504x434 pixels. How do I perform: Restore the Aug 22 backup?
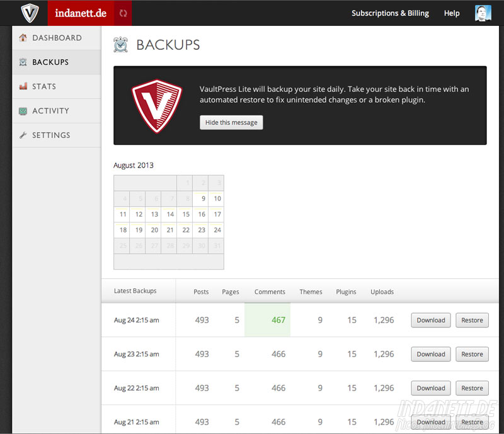(472, 388)
